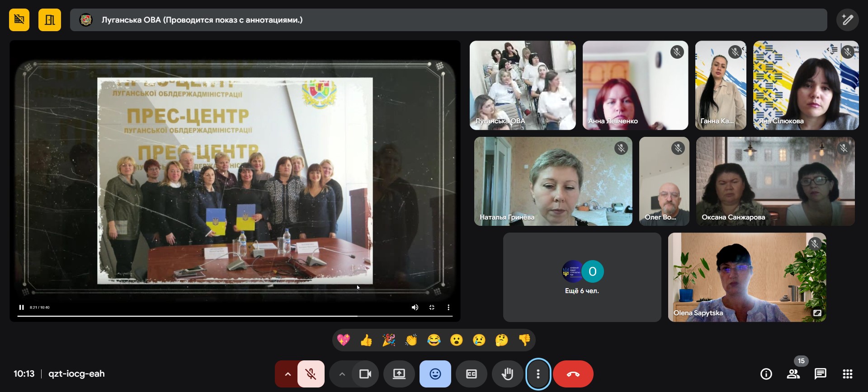
Task: Select Olena Sapytska's self-view tile
Action: coord(747,277)
